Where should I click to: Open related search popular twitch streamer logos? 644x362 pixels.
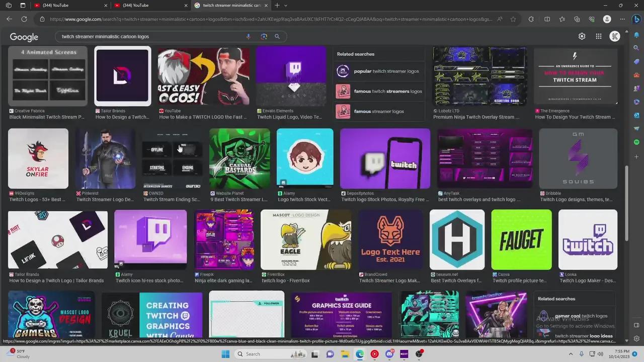click(378, 71)
